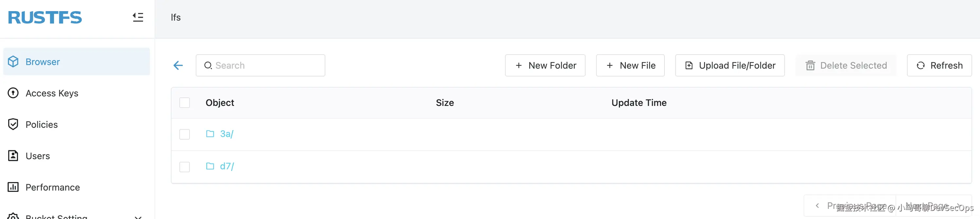Check the box for d7/ folder
The width and height of the screenshot is (980, 219).
point(185,167)
